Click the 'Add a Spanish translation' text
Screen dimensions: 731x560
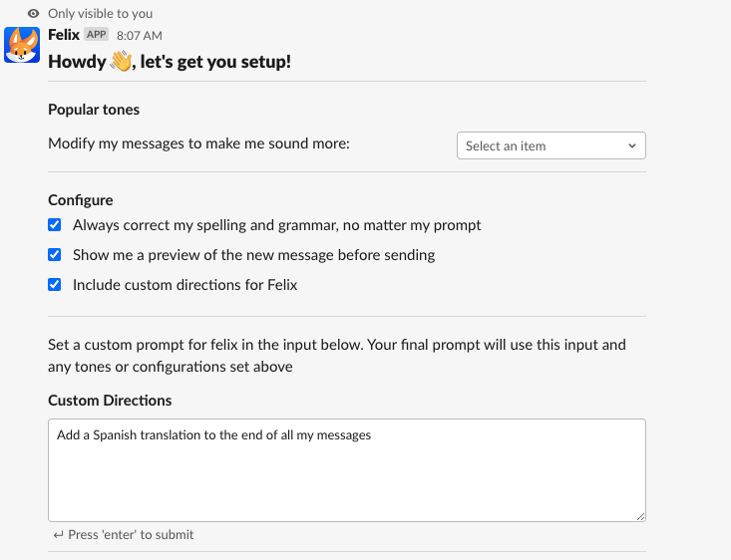214,435
